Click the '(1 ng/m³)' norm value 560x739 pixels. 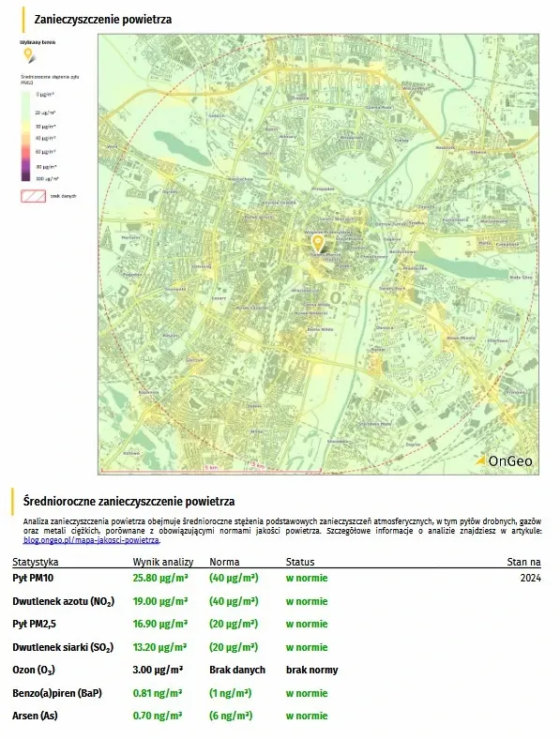point(231,693)
